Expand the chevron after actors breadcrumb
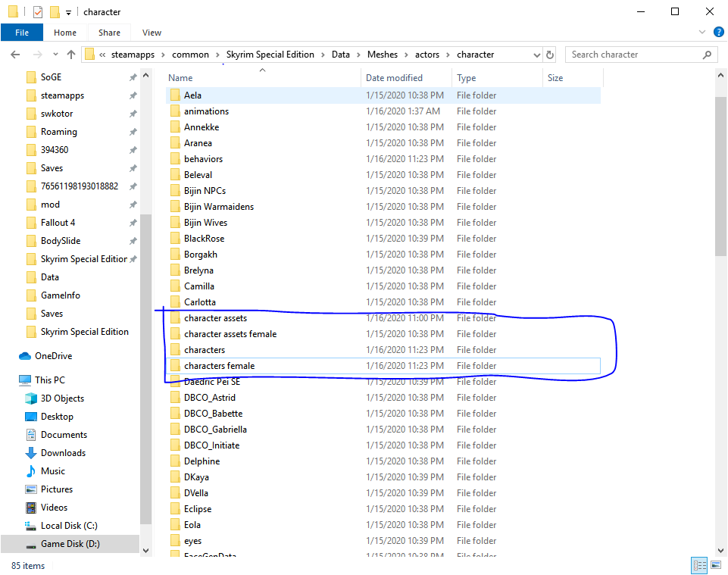The image size is (728, 575). (448, 55)
